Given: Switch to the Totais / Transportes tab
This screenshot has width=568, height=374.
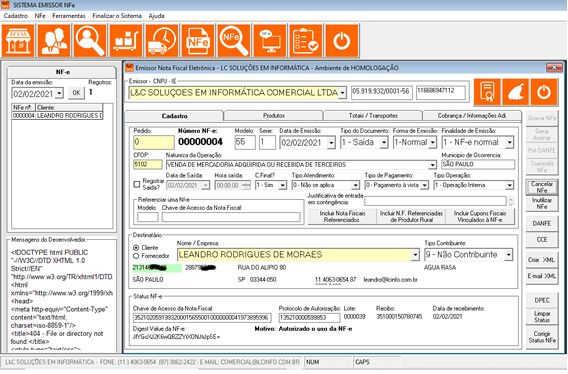Looking at the screenshot, I should coord(373,116).
